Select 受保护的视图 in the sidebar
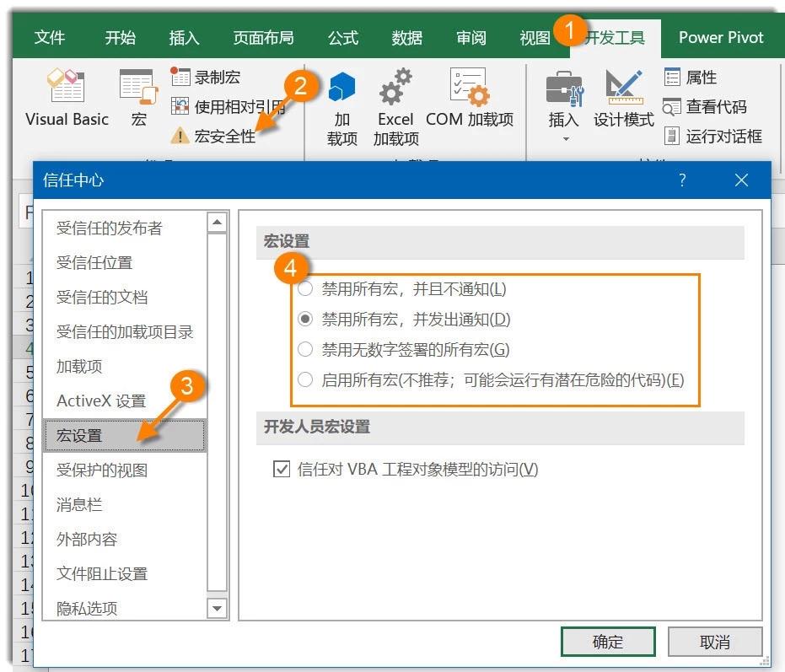 click(102, 470)
